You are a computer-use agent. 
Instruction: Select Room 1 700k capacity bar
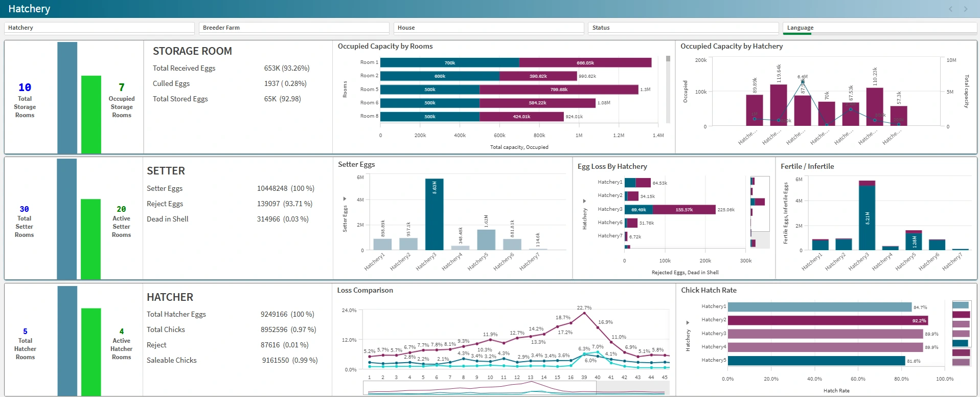pos(450,62)
